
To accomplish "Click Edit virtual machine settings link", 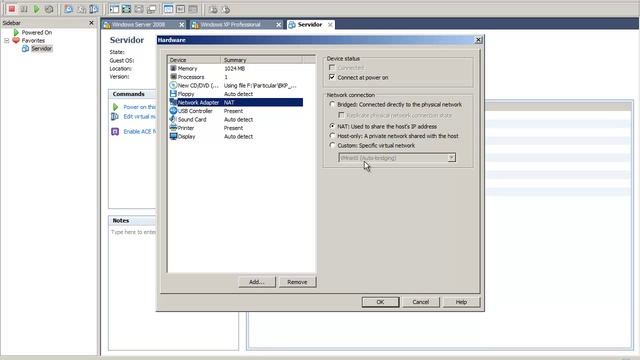I will 139,117.
